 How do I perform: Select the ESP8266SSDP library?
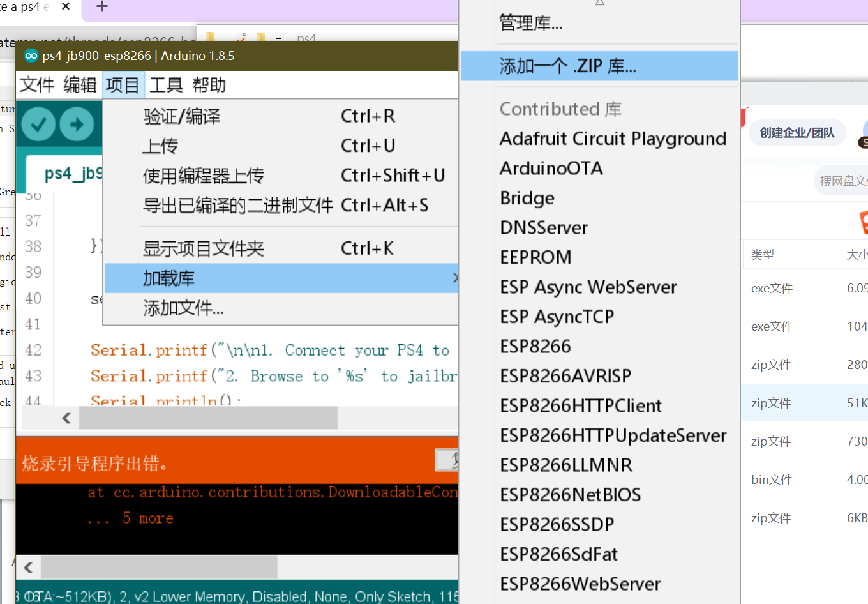(x=599, y=524)
